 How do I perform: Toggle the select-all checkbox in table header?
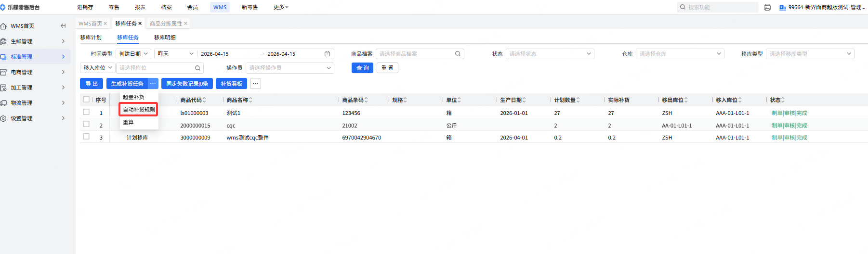(x=86, y=100)
